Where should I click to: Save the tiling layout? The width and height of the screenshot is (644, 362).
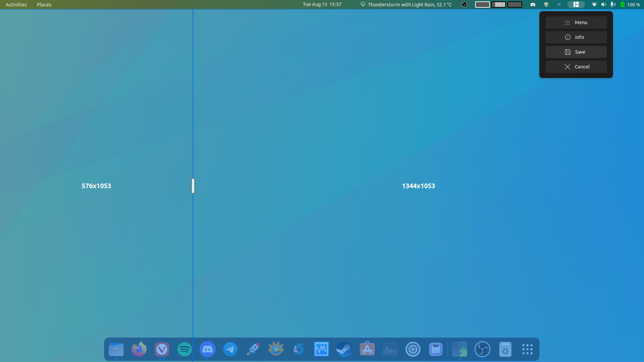coord(576,52)
